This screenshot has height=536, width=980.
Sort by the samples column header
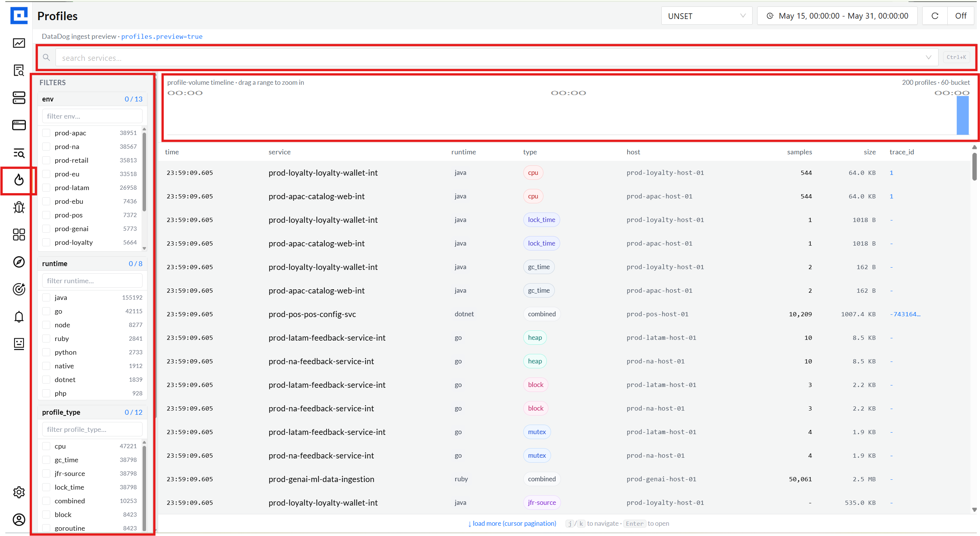pos(799,152)
